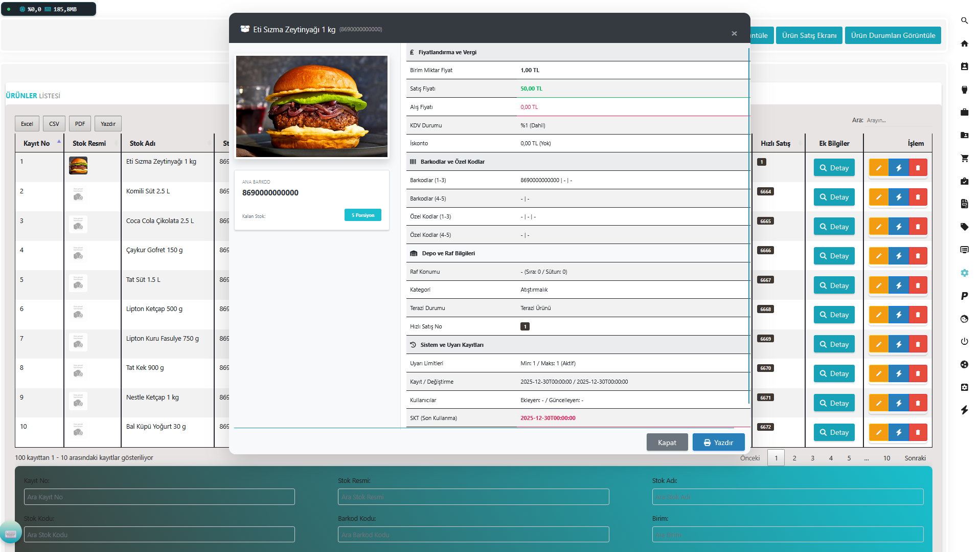Go to Sonraki page

[915, 458]
